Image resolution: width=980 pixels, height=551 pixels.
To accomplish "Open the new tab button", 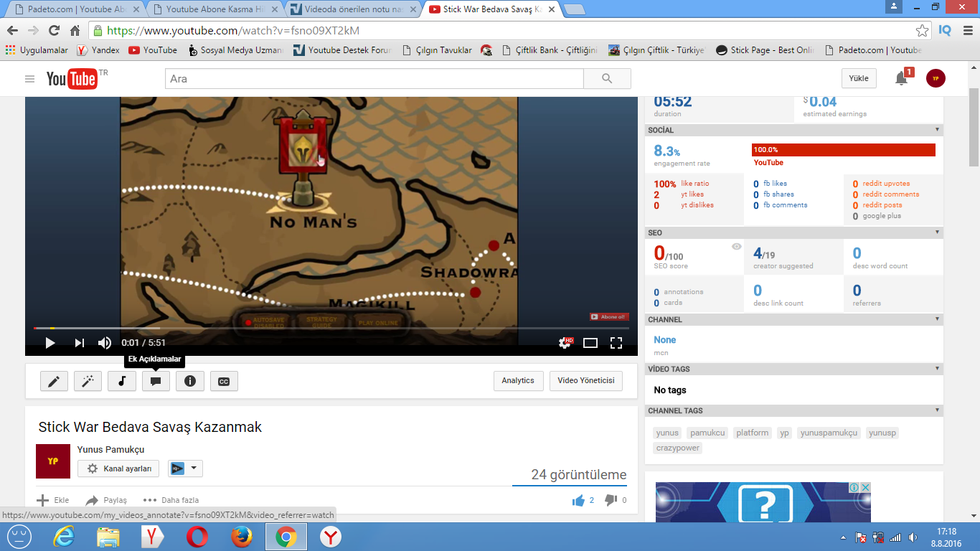I will (x=574, y=10).
